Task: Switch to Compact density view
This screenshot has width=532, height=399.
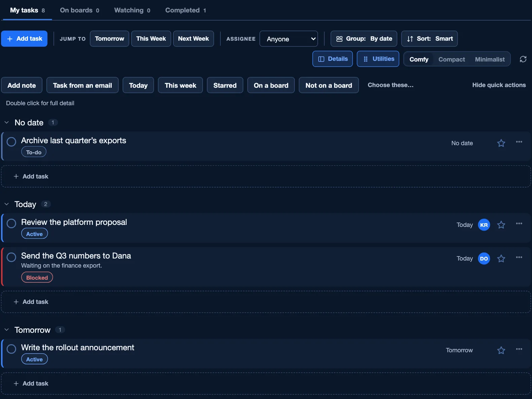Action: [452, 59]
